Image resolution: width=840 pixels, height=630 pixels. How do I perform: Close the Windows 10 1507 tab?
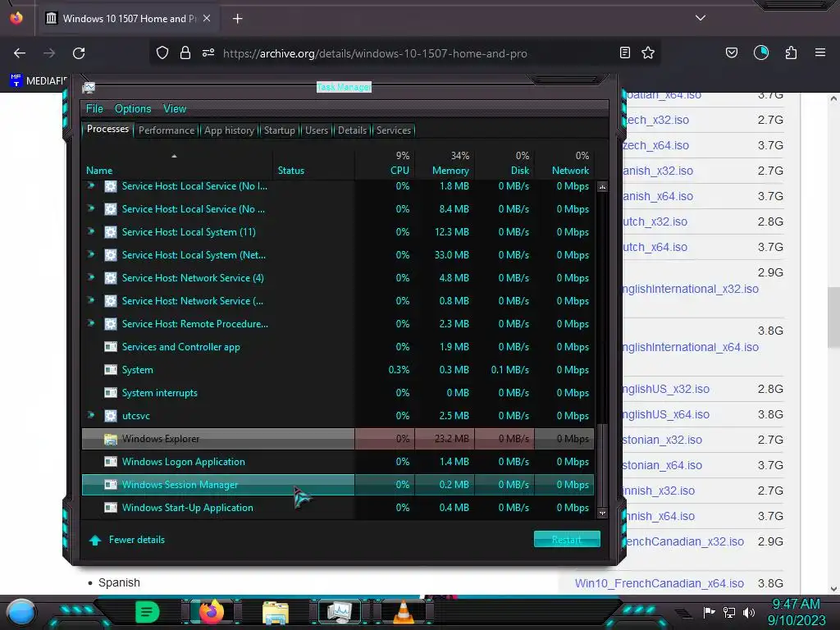pyautogui.click(x=207, y=18)
